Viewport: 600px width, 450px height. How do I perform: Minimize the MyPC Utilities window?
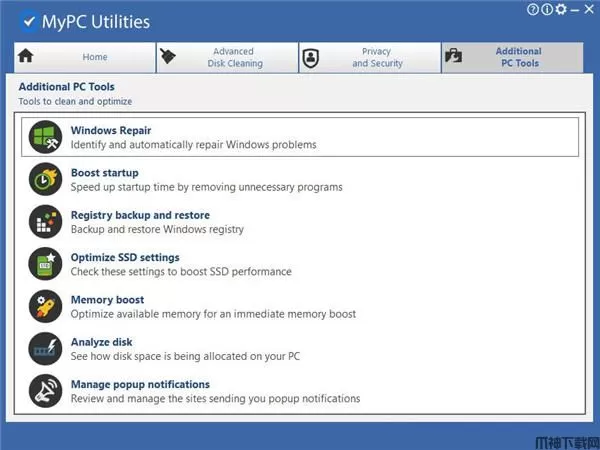tap(575, 11)
